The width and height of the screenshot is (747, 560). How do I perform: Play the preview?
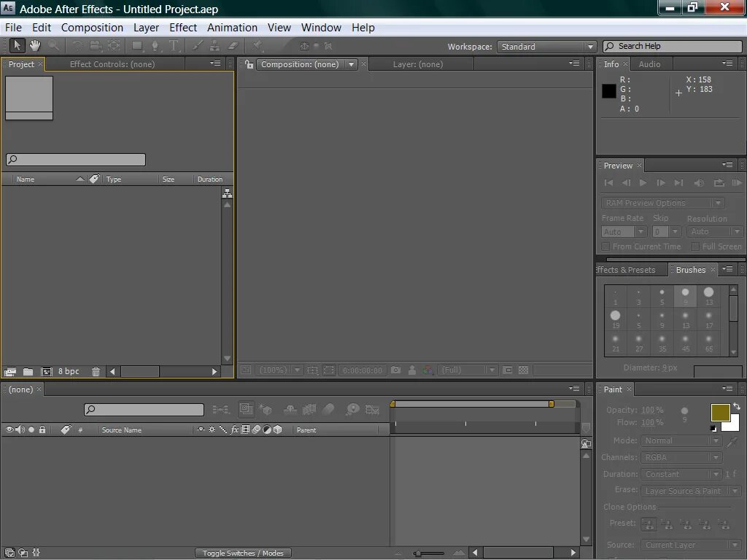643,183
